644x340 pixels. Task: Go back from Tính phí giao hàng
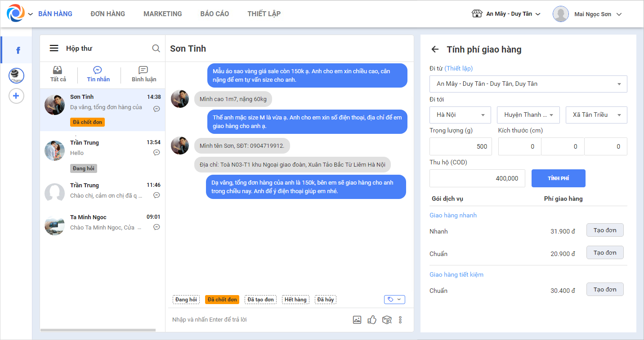(435, 49)
